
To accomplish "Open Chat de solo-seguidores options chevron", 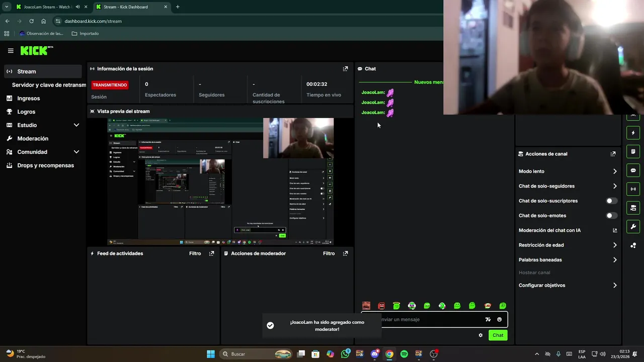I will (x=615, y=186).
